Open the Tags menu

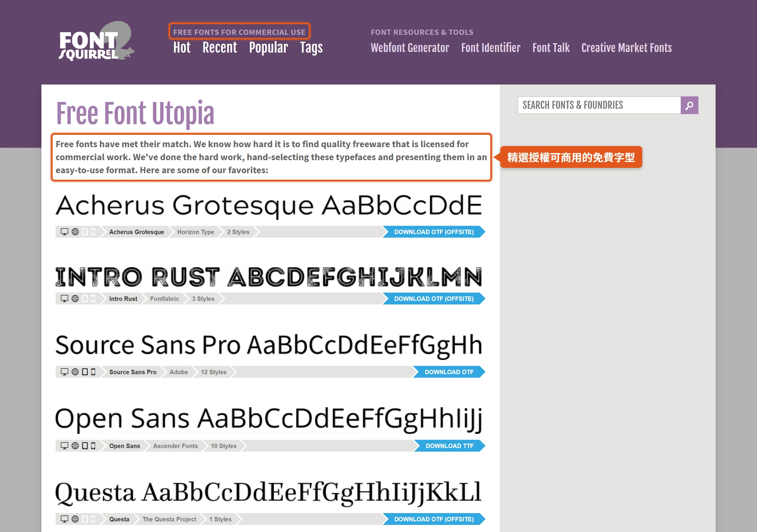pyautogui.click(x=311, y=48)
